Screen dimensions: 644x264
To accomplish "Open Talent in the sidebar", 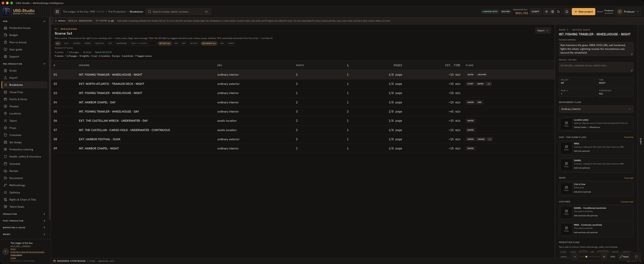I will tap(24, 121).
